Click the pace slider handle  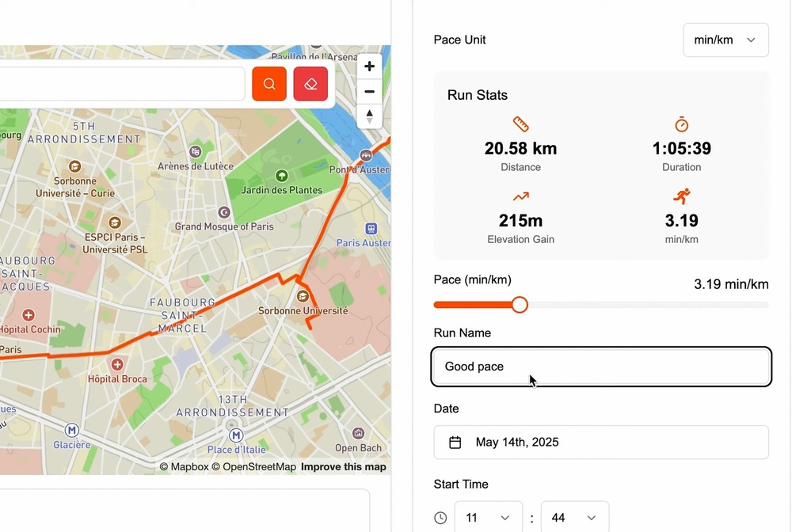(x=520, y=305)
